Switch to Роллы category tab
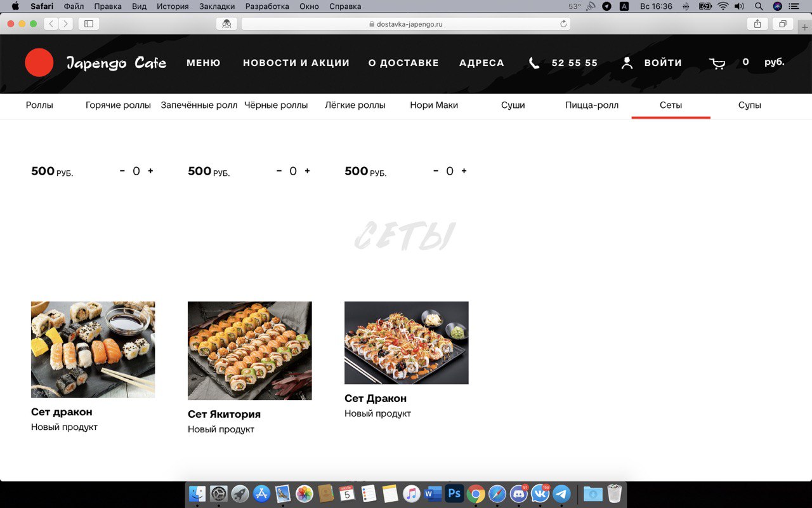The image size is (812, 508). pos(39,105)
